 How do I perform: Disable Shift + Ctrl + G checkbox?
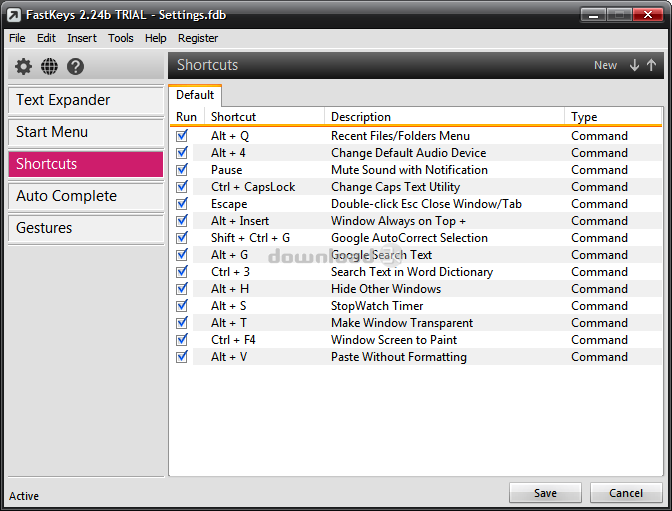182,238
